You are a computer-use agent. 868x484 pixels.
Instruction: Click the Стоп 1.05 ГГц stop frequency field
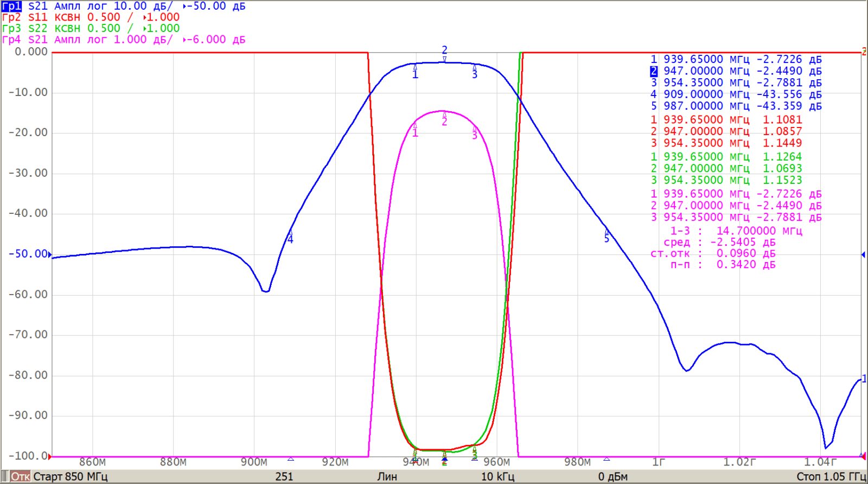pos(831,476)
